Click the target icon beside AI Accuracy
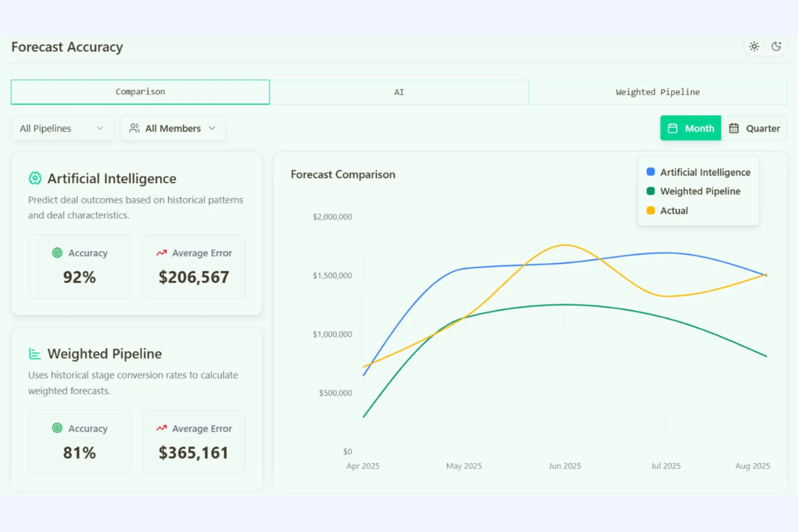798x532 pixels. coord(56,252)
